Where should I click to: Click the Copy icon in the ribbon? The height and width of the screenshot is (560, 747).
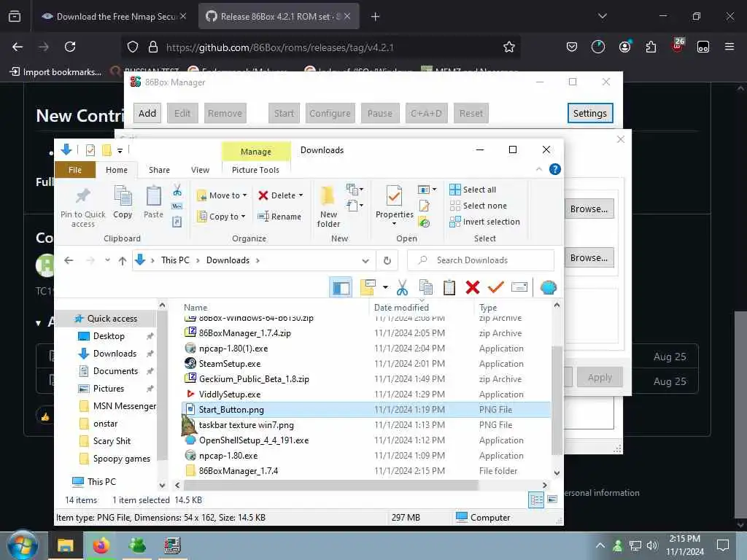point(123,195)
